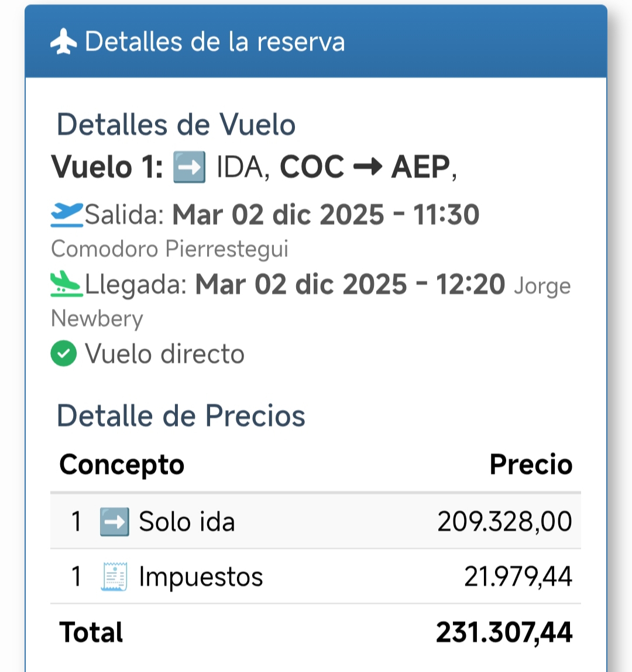Click the black arrow between COC and AEP

[x=367, y=168]
